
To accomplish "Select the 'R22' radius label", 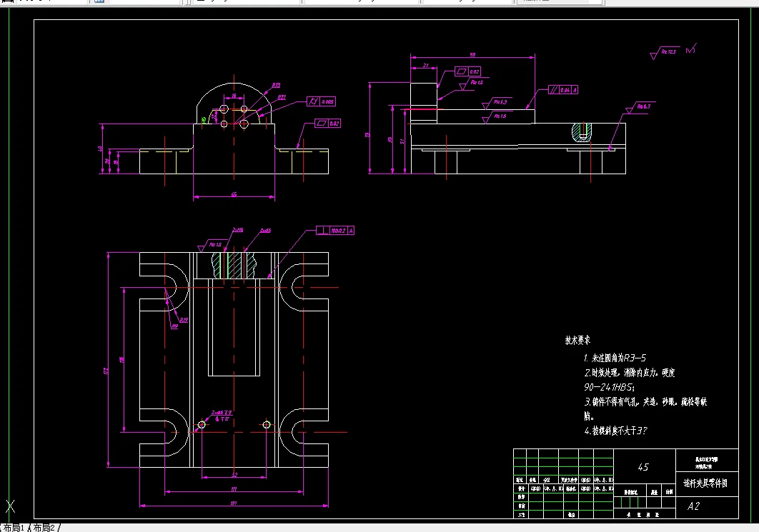I will pyautogui.click(x=282, y=97).
